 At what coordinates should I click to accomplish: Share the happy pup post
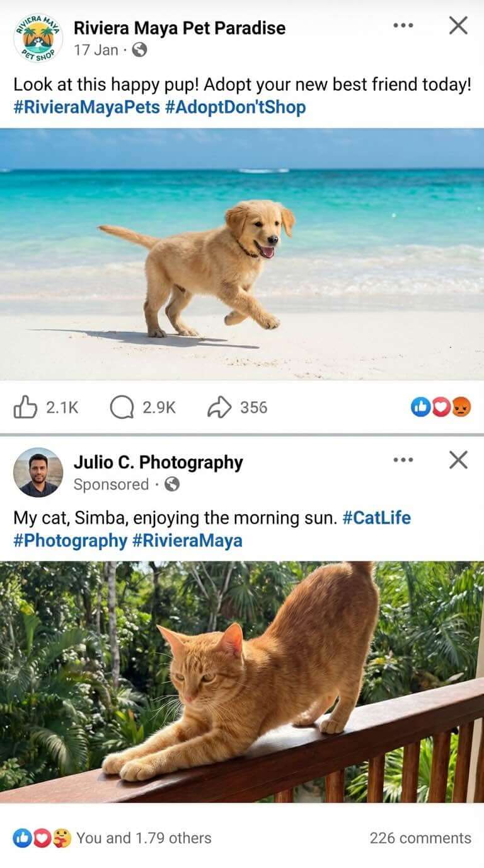(237, 408)
